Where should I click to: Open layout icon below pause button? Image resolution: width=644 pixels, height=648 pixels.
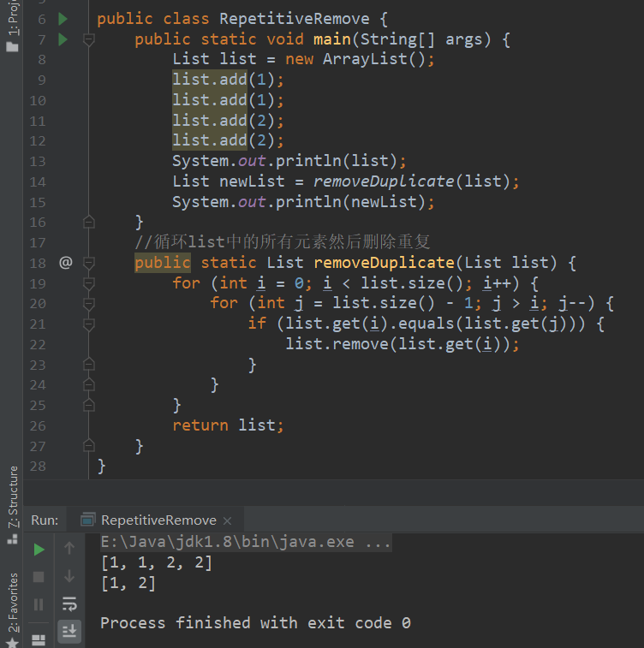(39, 640)
